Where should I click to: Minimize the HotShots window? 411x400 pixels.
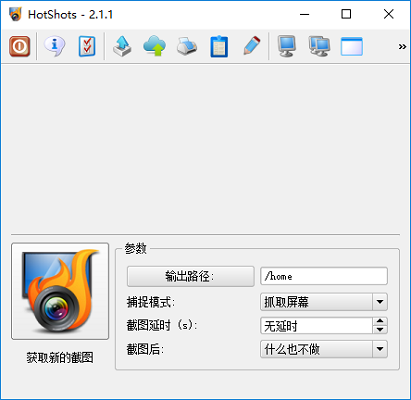(x=304, y=14)
